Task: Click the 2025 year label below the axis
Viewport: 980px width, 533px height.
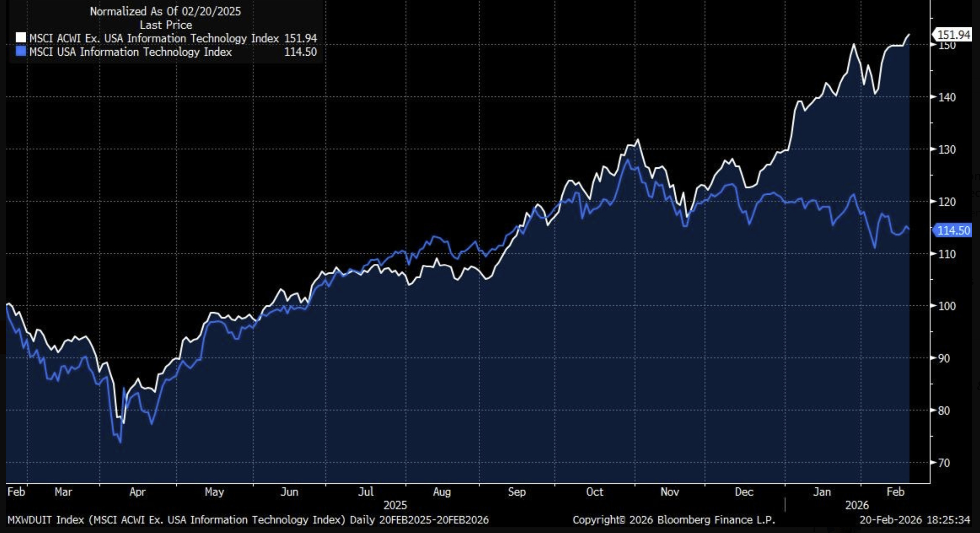Action: pos(395,505)
